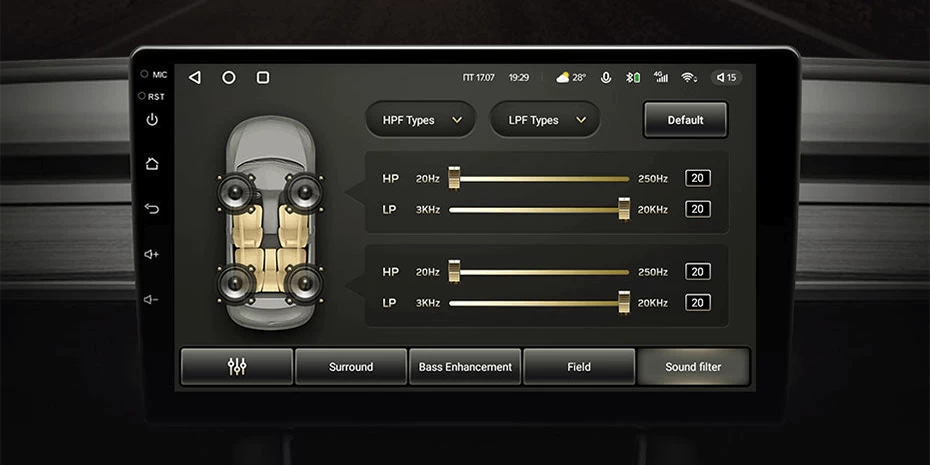Tap the volume down icon on bezel
This screenshot has height=465, width=930.
[x=152, y=299]
